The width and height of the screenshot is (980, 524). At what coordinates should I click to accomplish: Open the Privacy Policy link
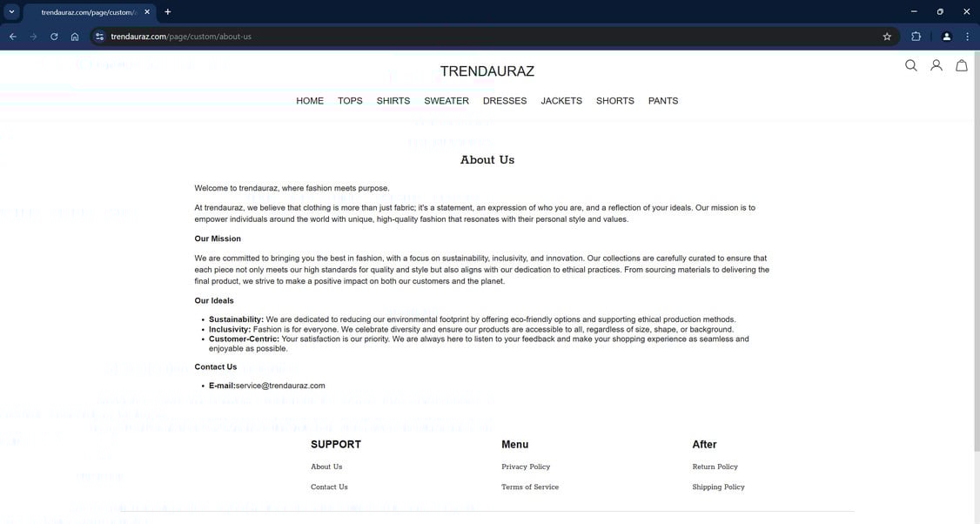[526, 467]
